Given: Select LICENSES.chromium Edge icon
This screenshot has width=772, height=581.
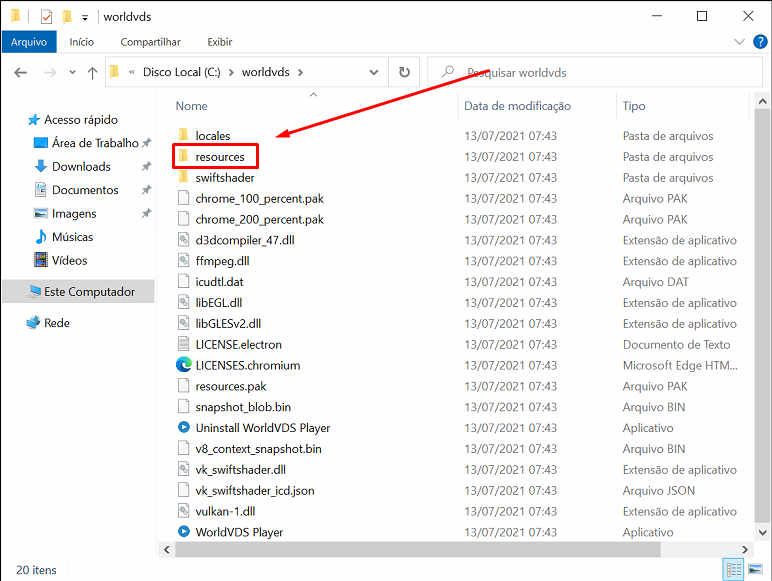Looking at the screenshot, I should (184, 365).
